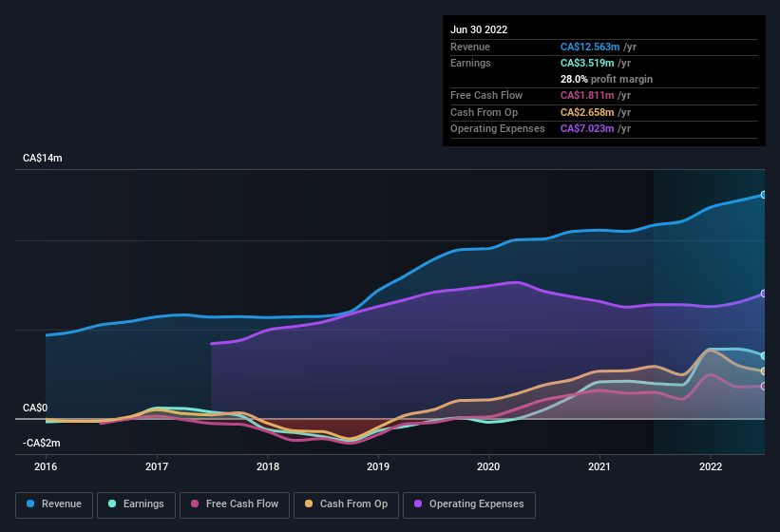Screen dimensions: 780x532
Task: Click the Cash From Op endpoint marker
Action: (764, 371)
